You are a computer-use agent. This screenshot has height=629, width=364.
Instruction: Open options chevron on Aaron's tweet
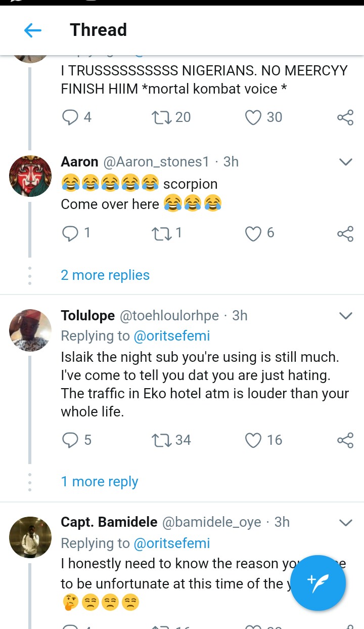coord(345,162)
